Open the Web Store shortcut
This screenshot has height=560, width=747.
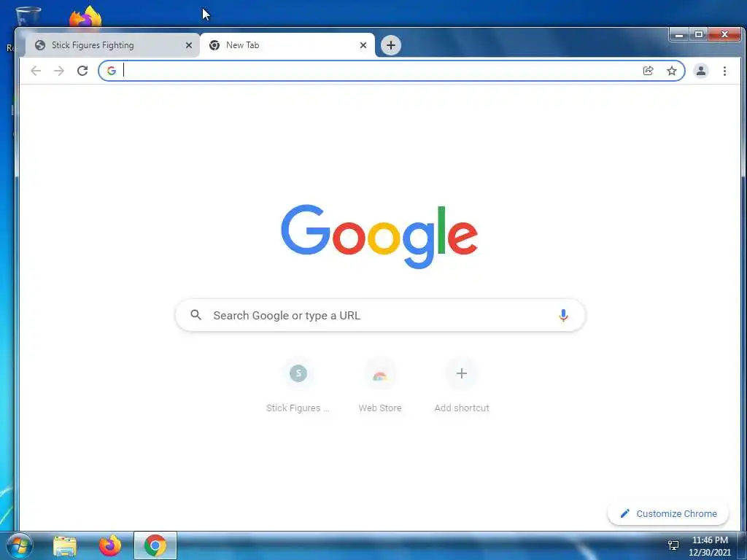click(x=379, y=385)
